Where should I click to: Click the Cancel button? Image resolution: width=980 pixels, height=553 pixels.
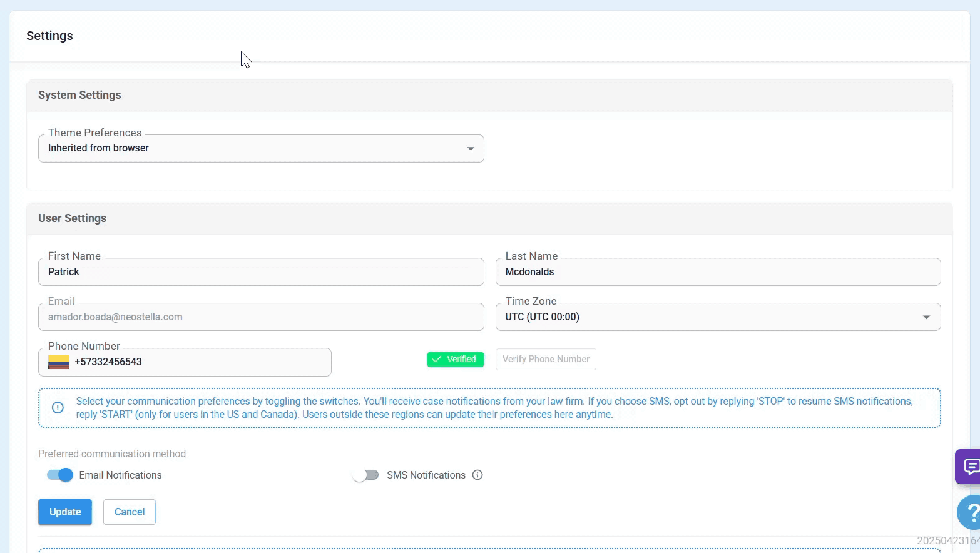130,512
